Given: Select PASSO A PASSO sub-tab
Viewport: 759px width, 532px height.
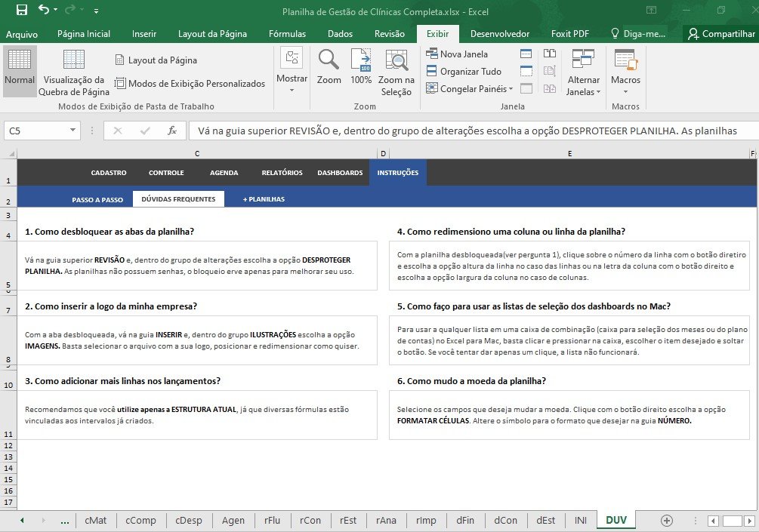Looking at the screenshot, I should click(x=97, y=200).
